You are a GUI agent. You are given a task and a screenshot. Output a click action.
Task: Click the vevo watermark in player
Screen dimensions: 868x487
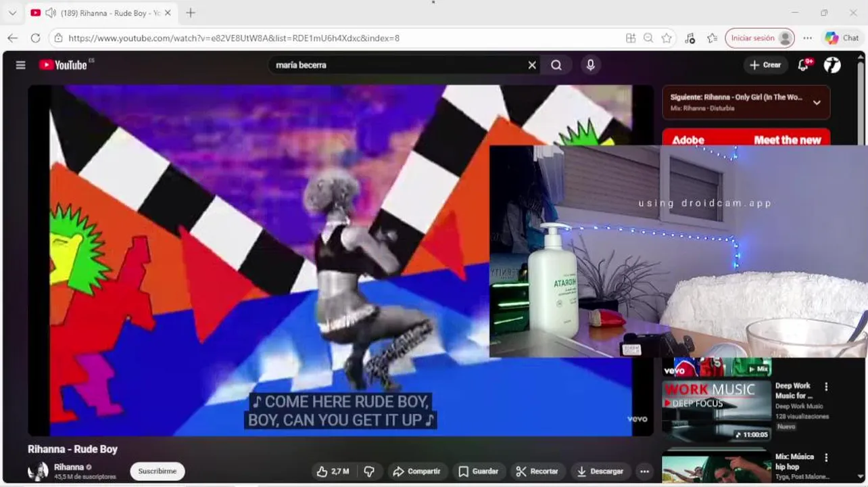[x=637, y=419]
